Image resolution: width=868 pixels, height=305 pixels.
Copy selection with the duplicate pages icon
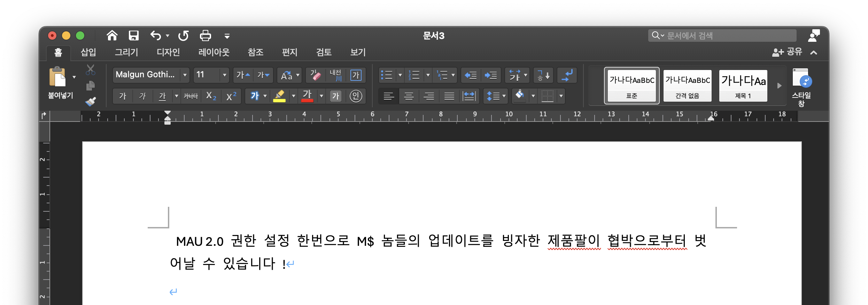(91, 86)
